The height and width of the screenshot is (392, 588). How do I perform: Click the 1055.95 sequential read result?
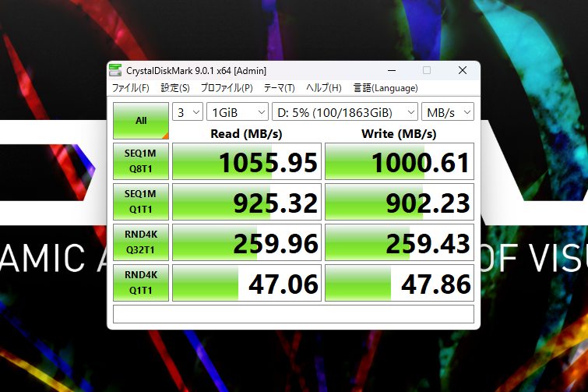pyautogui.click(x=247, y=161)
